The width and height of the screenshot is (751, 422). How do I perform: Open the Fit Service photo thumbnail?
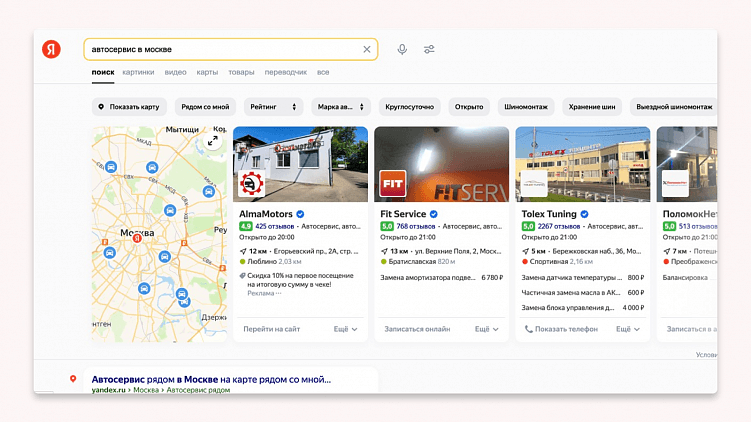tap(442, 164)
